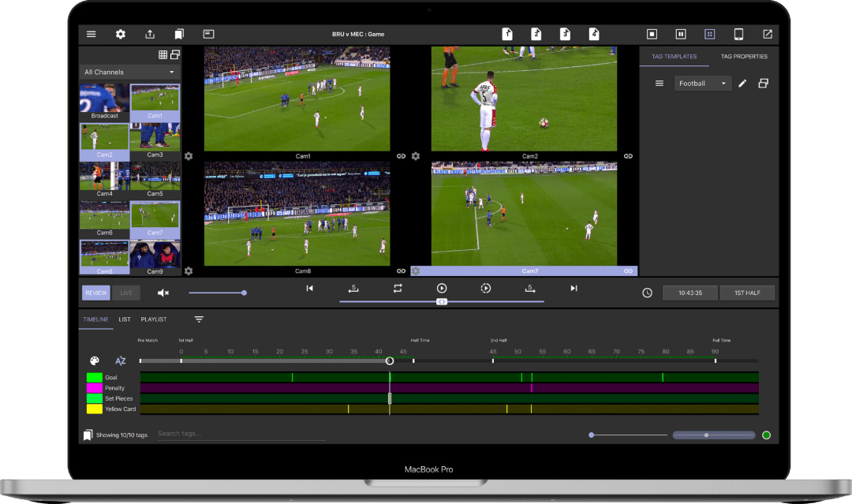Open the timeline filter icon
Viewport: 852px width, 504px height.
pos(199,319)
